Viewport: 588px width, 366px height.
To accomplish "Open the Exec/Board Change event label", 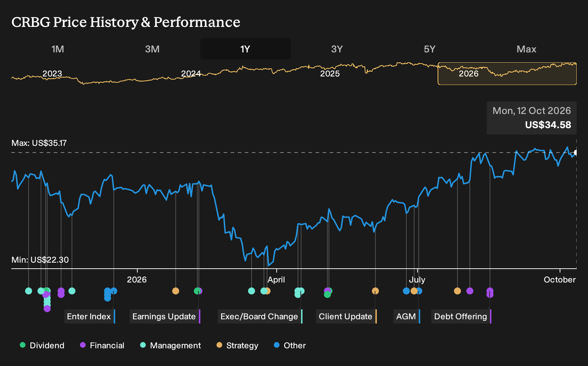I will click(260, 316).
